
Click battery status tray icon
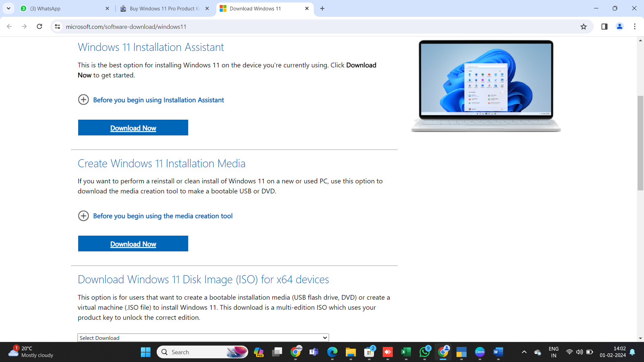[589, 352]
